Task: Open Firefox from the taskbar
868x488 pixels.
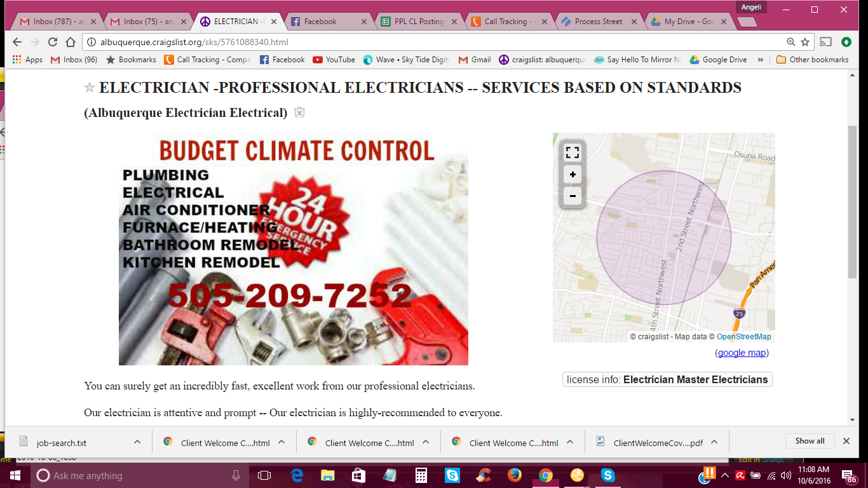Action: pos(515,475)
